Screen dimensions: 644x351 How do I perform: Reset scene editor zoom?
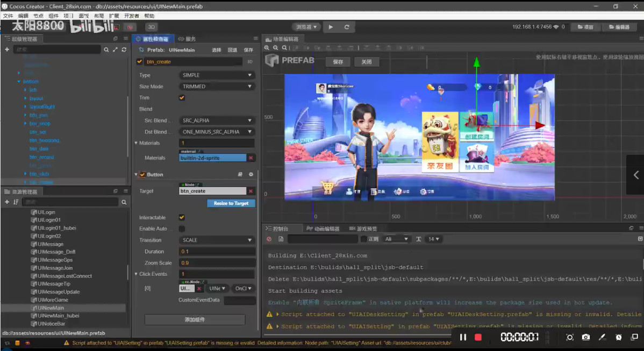click(284, 48)
